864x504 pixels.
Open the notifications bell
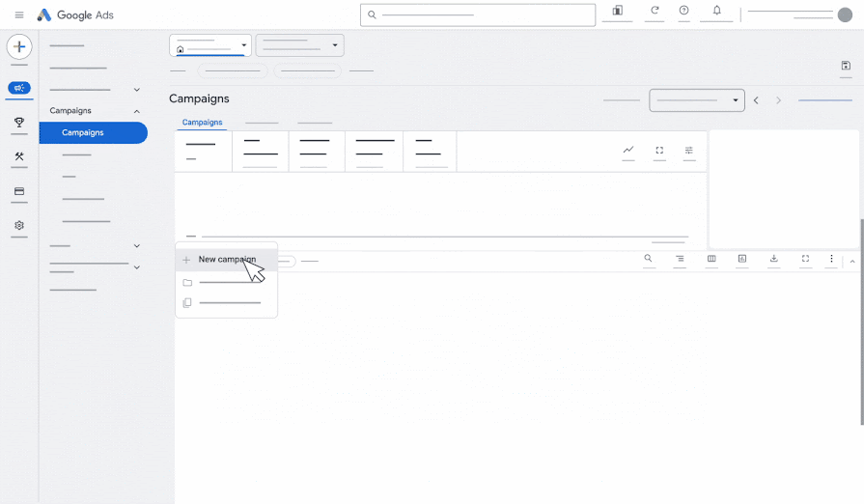point(717,10)
